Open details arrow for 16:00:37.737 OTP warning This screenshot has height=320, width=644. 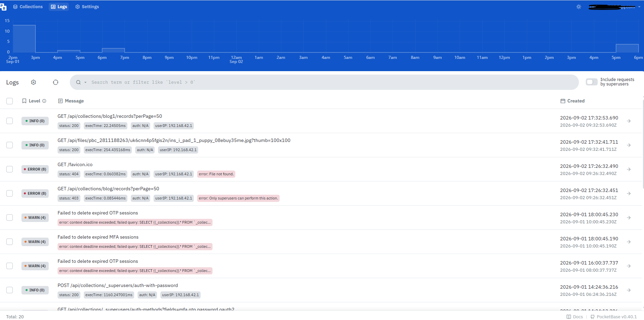click(x=629, y=266)
